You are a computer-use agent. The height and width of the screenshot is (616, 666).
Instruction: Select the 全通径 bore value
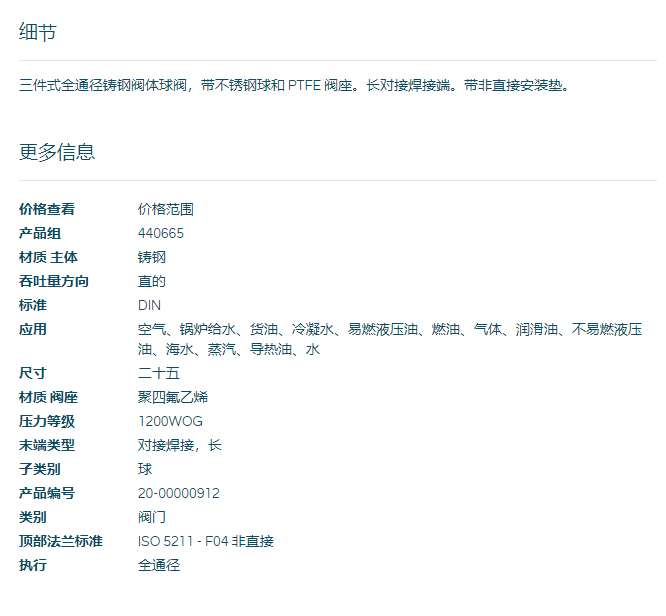(159, 565)
